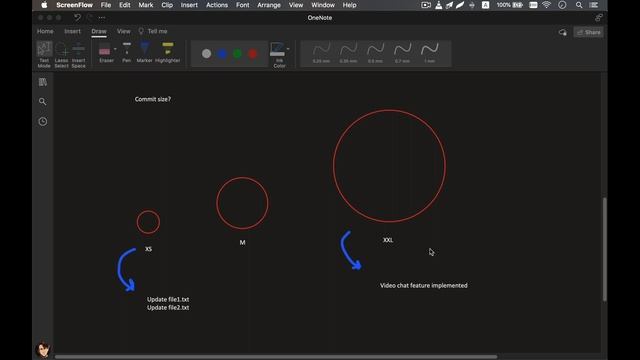Open recent notes clock icon
The width and height of the screenshot is (640, 360).
click(x=42, y=121)
